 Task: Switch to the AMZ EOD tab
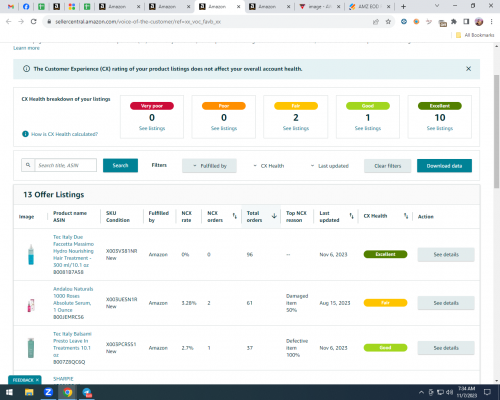(368, 6)
